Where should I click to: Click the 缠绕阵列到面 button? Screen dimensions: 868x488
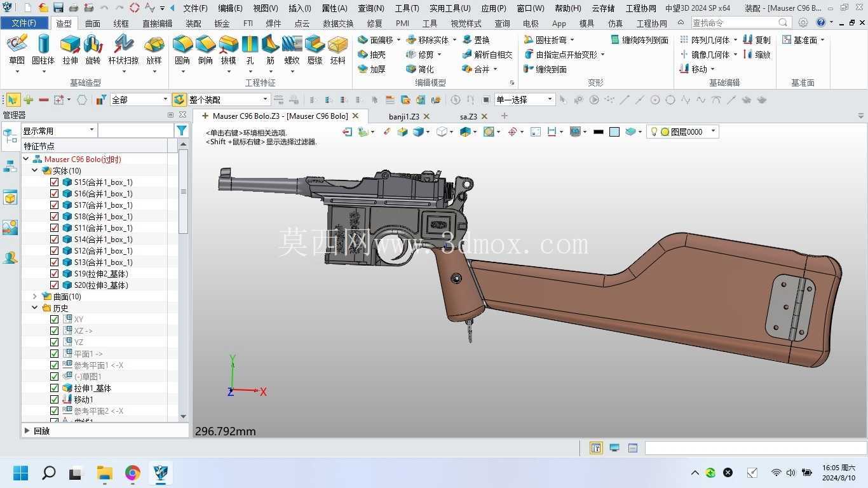point(640,40)
